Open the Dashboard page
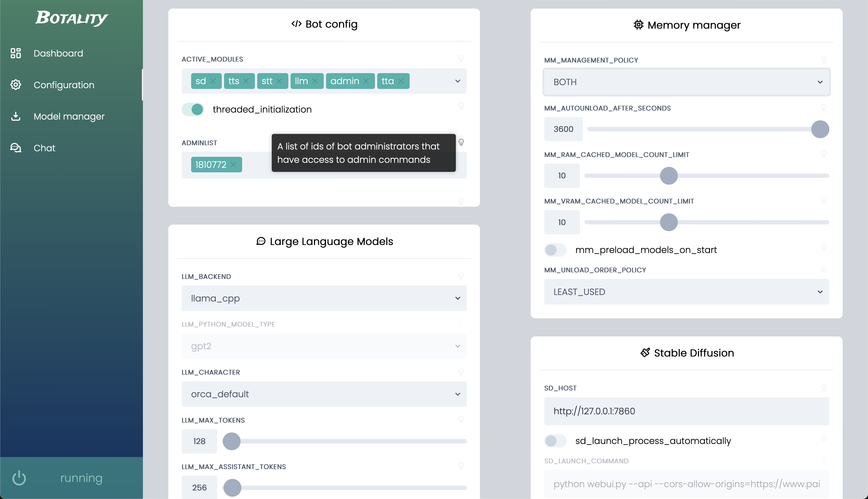Image resolution: width=868 pixels, height=499 pixels. click(58, 54)
